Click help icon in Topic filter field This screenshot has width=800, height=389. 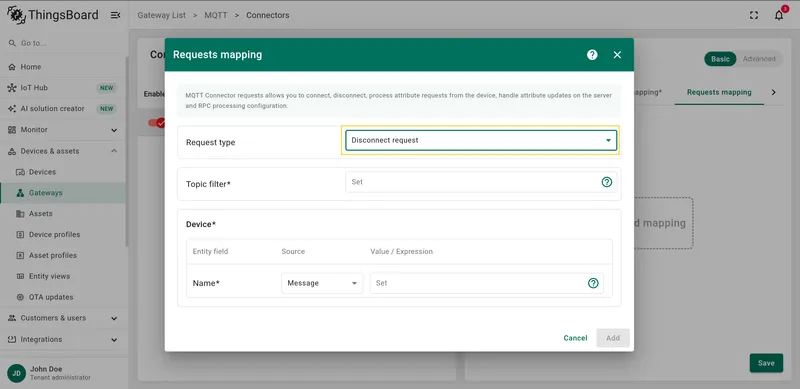pyautogui.click(x=607, y=182)
